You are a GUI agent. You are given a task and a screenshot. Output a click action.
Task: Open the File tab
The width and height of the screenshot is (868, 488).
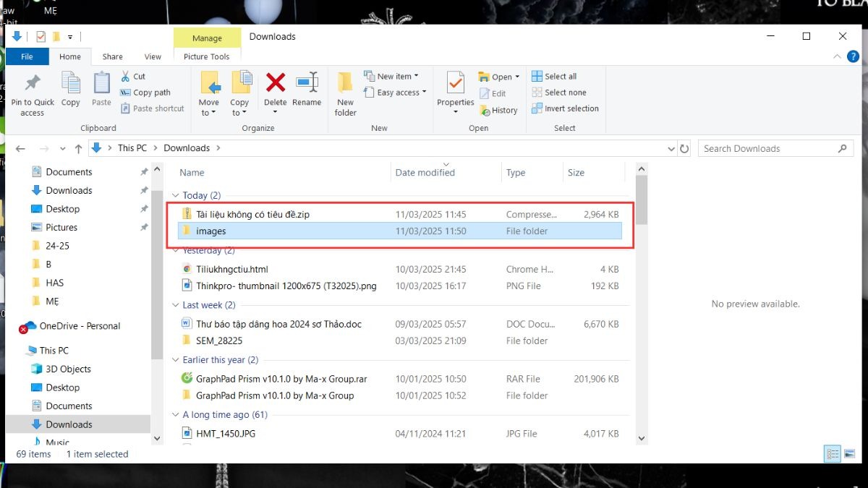tap(27, 56)
